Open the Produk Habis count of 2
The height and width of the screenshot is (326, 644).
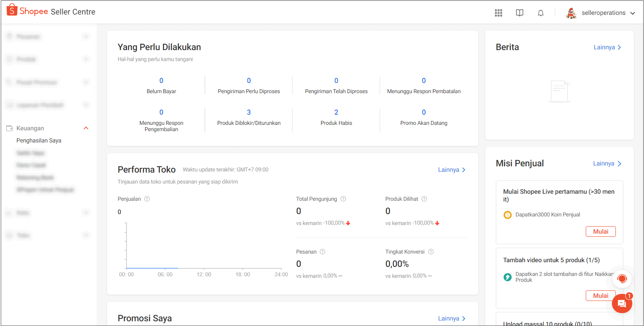pyautogui.click(x=336, y=112)
